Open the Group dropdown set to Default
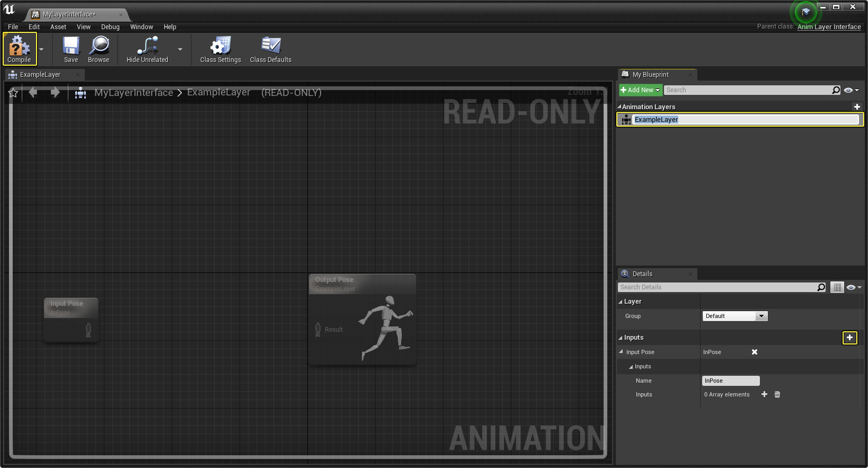This screenshot has height=468, width=868. pos(735,316)
